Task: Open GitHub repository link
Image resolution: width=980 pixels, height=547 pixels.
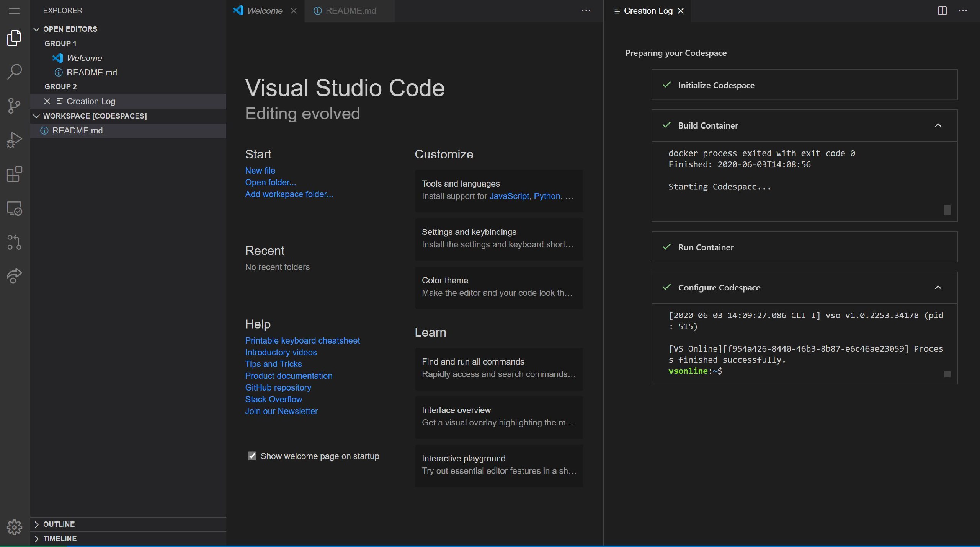Action: click(x=278, y=387)
